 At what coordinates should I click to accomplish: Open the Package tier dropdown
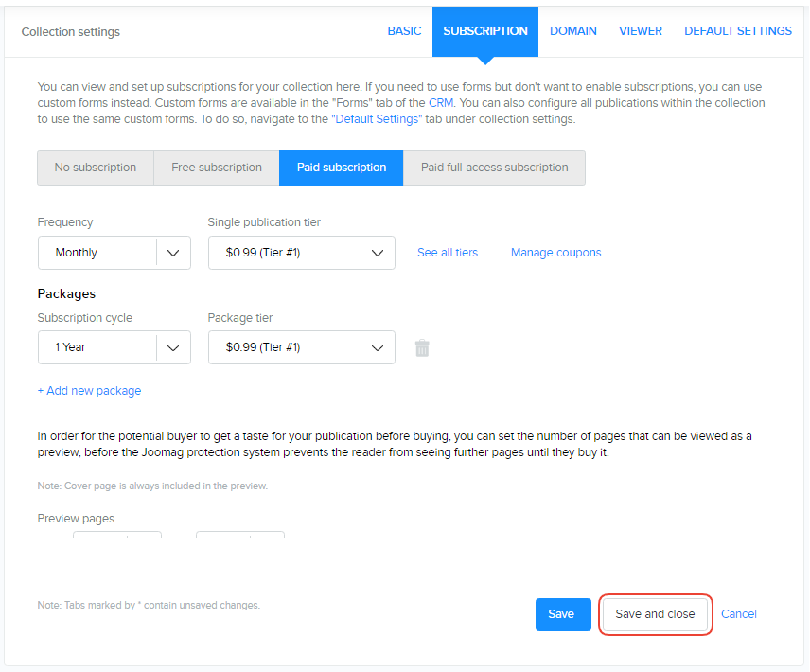(x=301, y=347)
